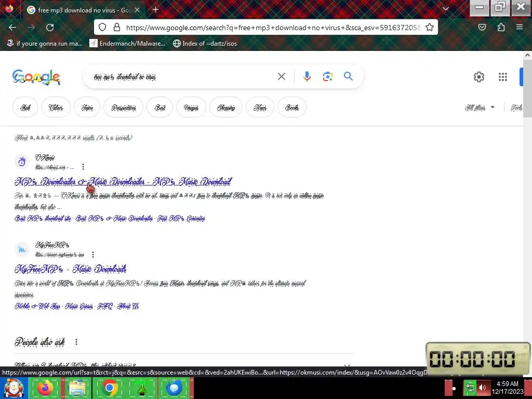
Task: Select the Best filter chip
Action: pos(160,108)
